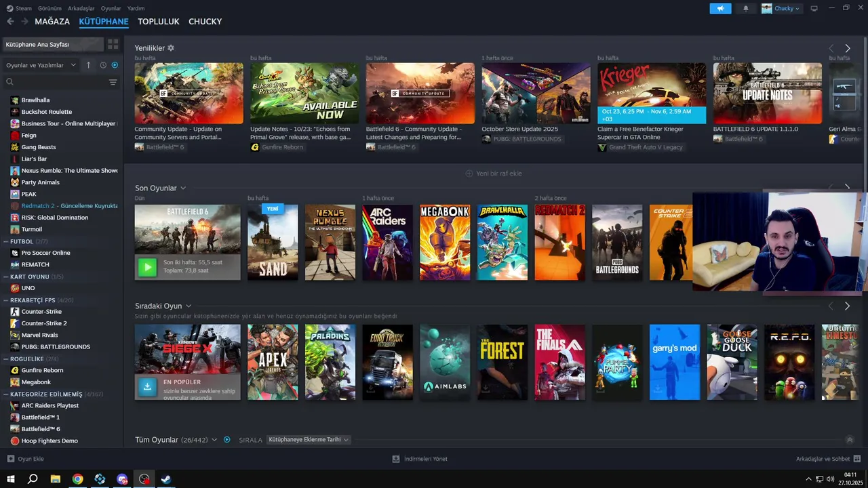This screenshot has width=868, height=488.
Task: Open the Oyunlar menu
Action: (111, 8)
